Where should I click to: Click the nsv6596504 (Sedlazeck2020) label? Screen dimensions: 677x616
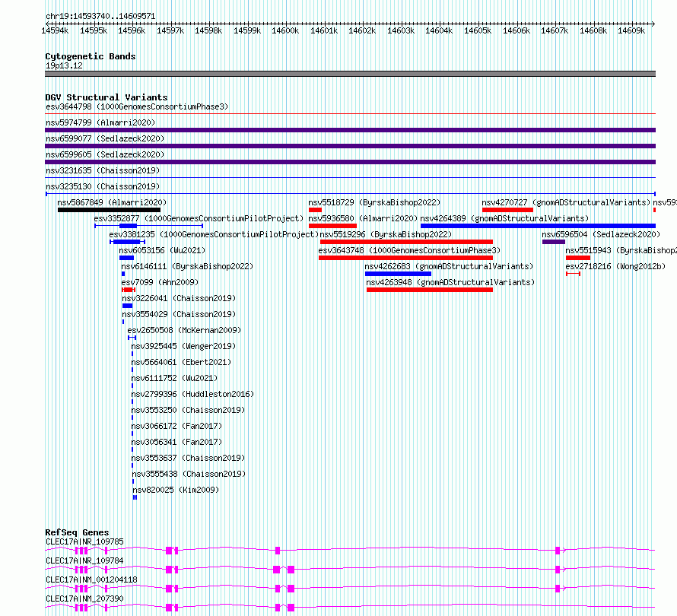(x=601, y=234)
